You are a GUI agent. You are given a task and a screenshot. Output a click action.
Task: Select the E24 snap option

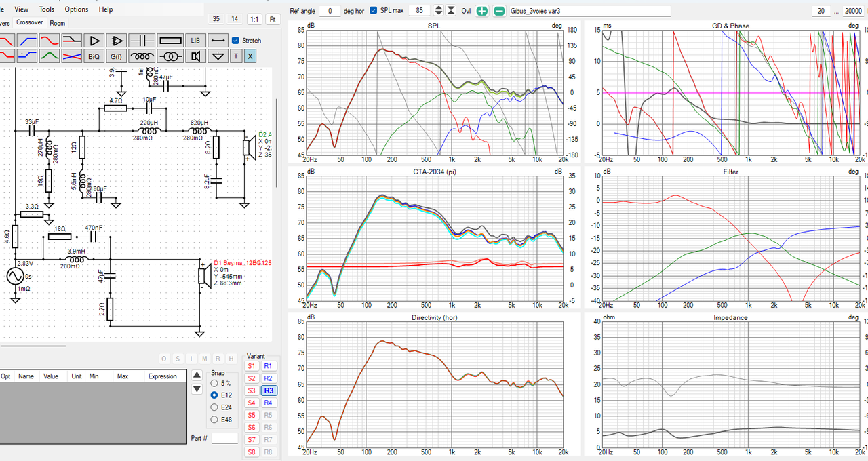tap(215, 407)
